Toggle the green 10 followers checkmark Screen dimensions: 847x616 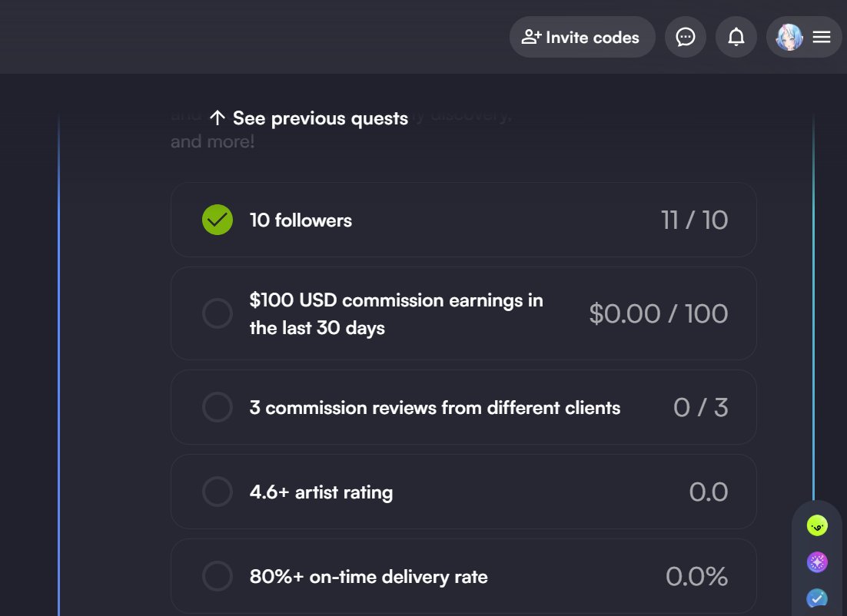tap(218, 220)
